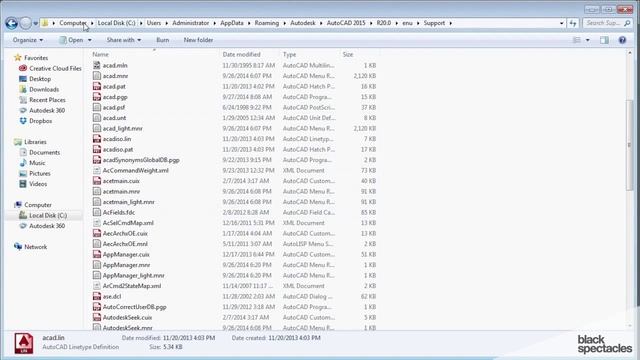Screen dimensions: 640x360
Task: Click the Change your view icon
Action: click(x=576, y=40)
